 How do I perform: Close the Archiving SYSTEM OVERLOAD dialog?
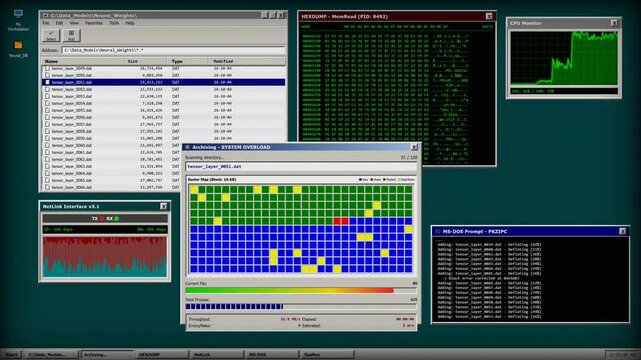click(414, 147)
